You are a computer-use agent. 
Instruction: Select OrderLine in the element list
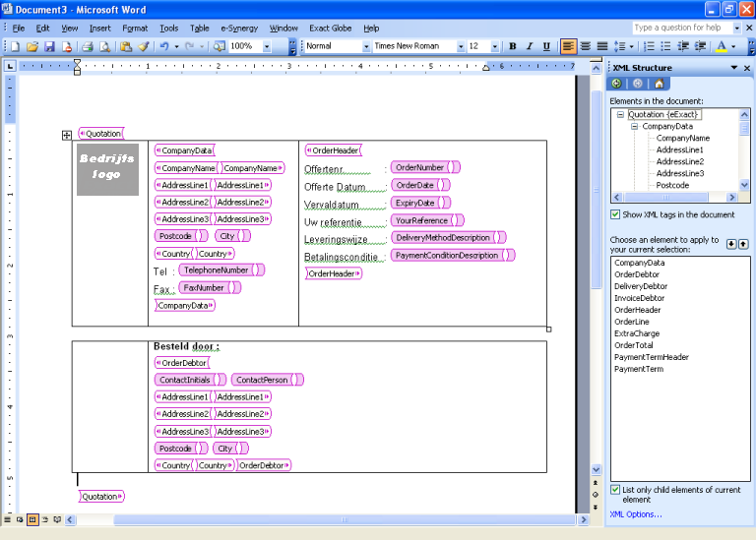pos(632,322)
